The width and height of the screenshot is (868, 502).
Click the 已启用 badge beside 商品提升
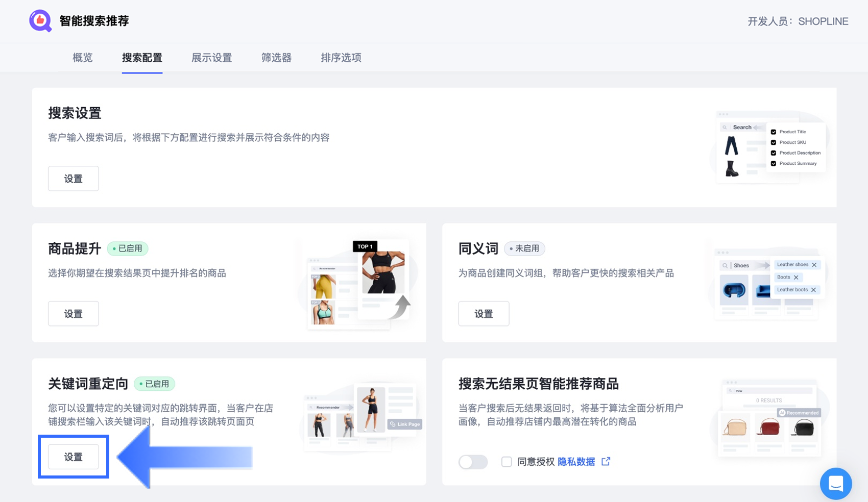coord(128,248)
